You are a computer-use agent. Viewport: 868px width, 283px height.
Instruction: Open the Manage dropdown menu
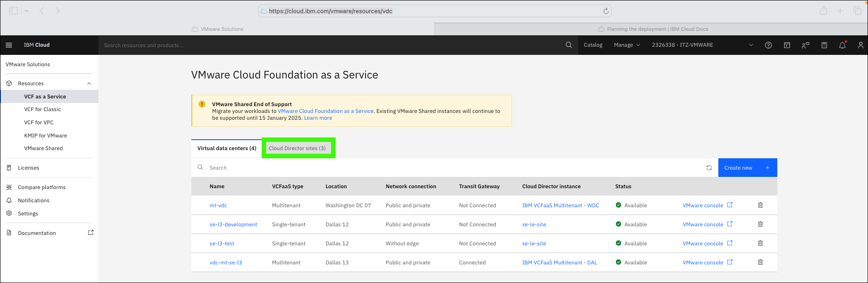627,45
